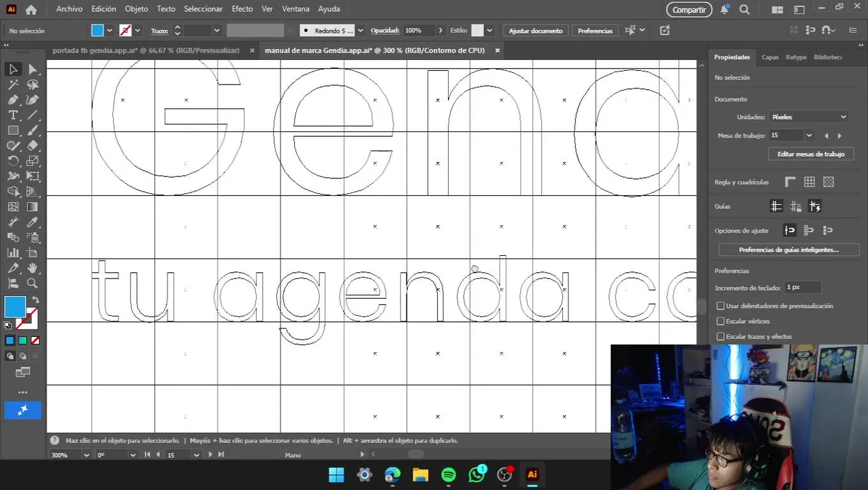The image size is (868, 490).
Task: Toggle show rulers in Properties panel
Action: point(790,182)
